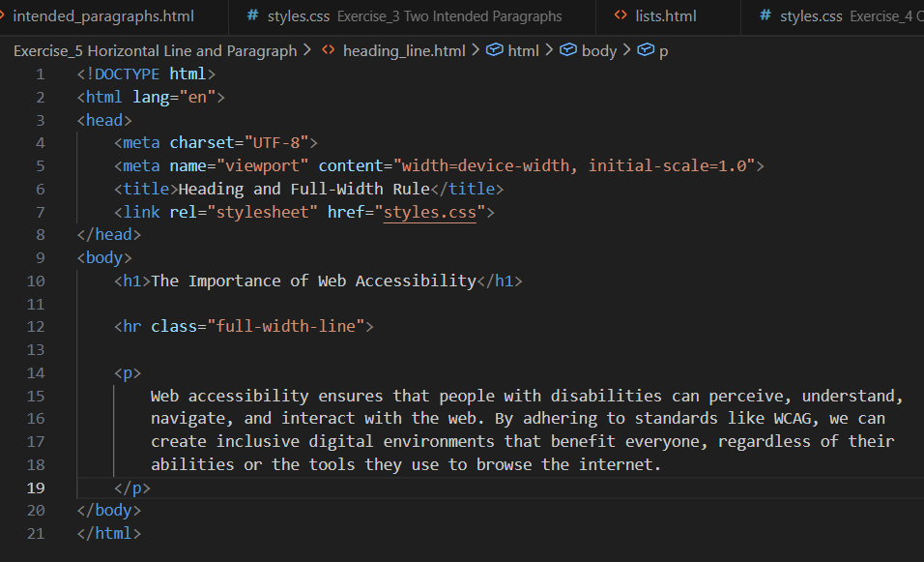Click the title text Heading and Full-Width Rule

tap(303, 190)
